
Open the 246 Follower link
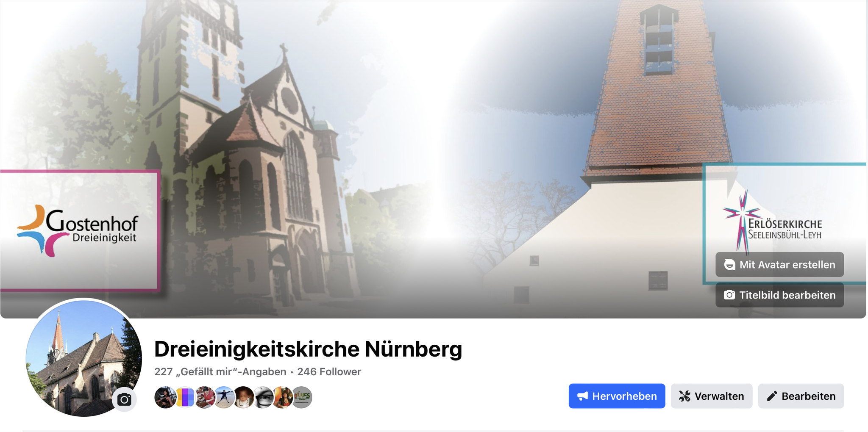point(329,372)
